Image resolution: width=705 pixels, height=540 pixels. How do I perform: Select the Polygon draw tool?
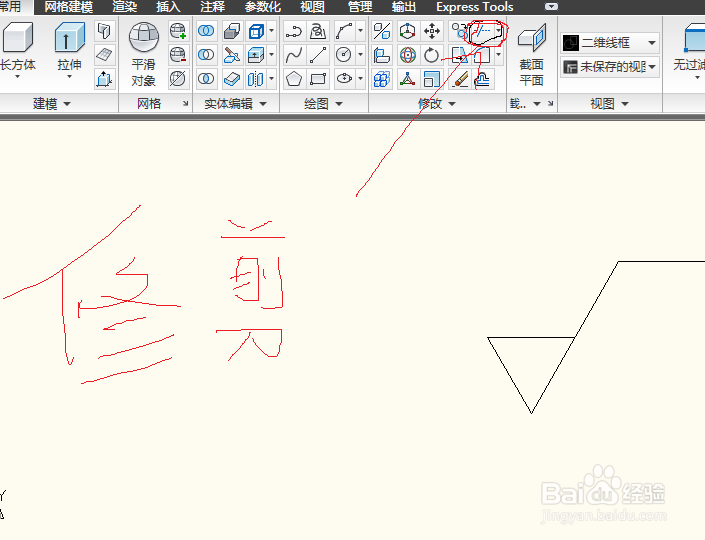tap(294, 79)
